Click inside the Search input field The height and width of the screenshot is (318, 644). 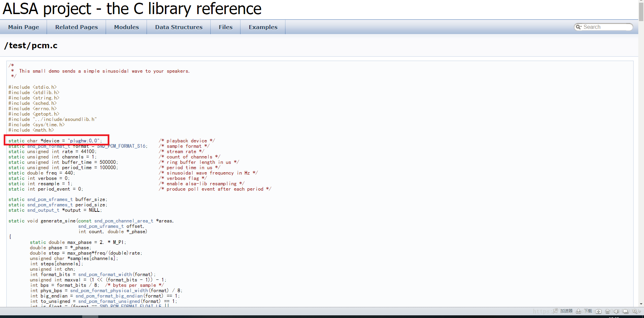(x=605, y=27)
